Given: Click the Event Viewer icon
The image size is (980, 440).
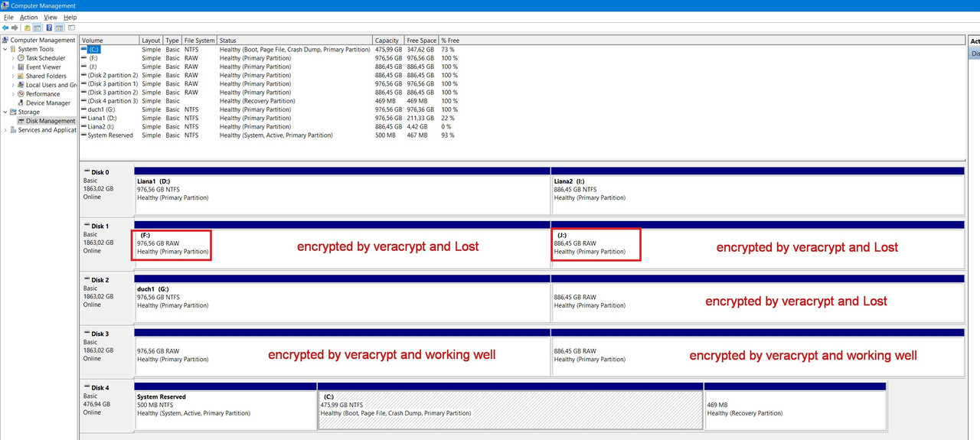Looking at the screenshot, I should pos(21,67).
